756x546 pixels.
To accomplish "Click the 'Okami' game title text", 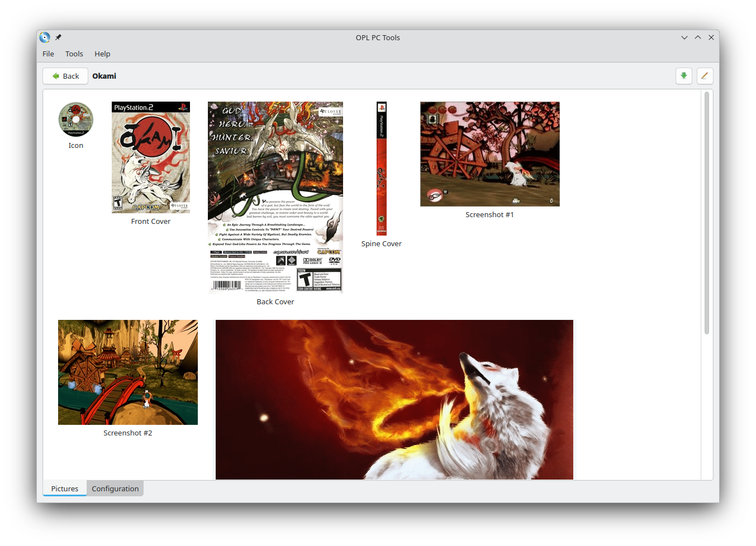I will click(x=104, y=76).
